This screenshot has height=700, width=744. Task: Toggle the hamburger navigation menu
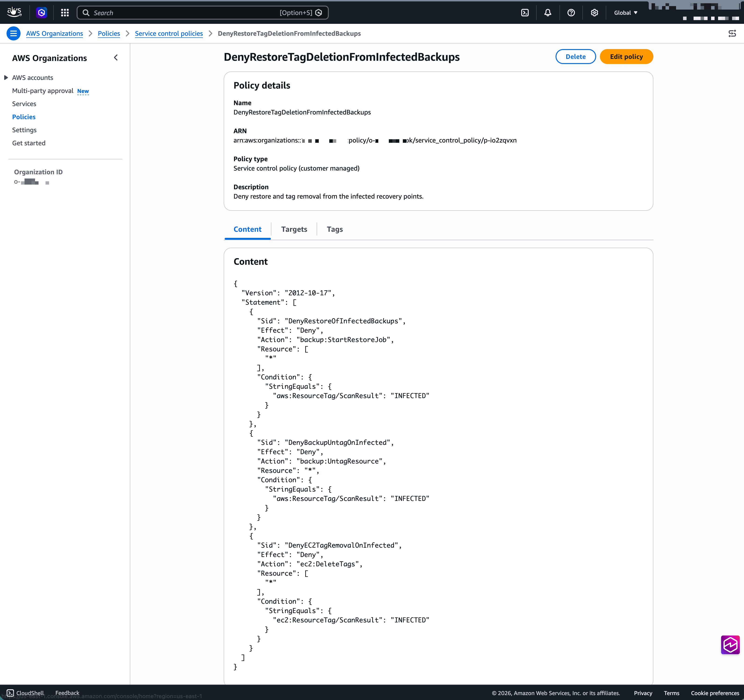(14, 33)
